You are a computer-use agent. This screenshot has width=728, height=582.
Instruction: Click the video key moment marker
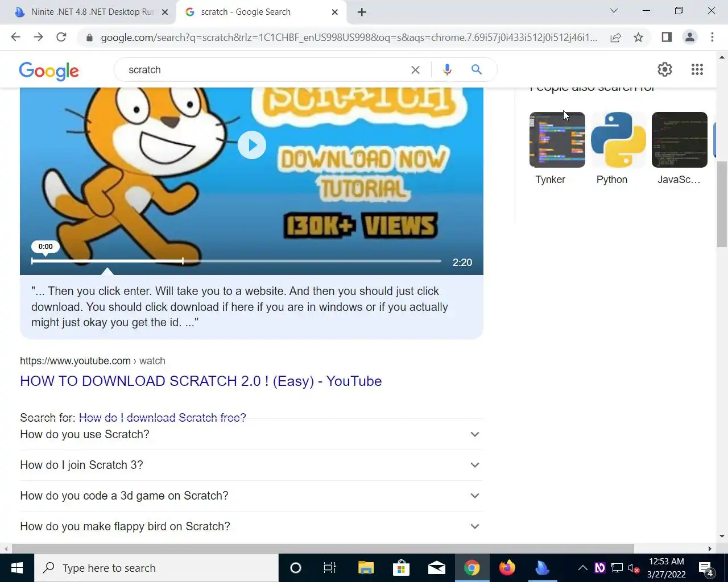[x=183, y=261]
